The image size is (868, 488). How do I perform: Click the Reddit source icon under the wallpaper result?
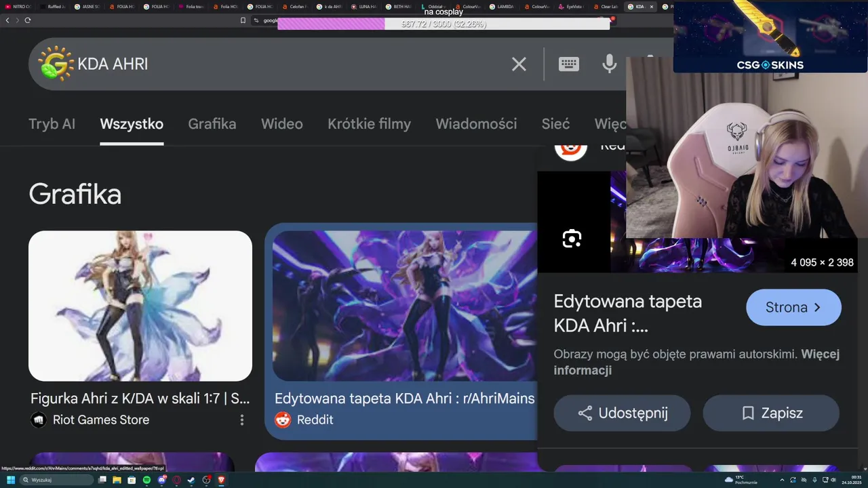[283, 420]
